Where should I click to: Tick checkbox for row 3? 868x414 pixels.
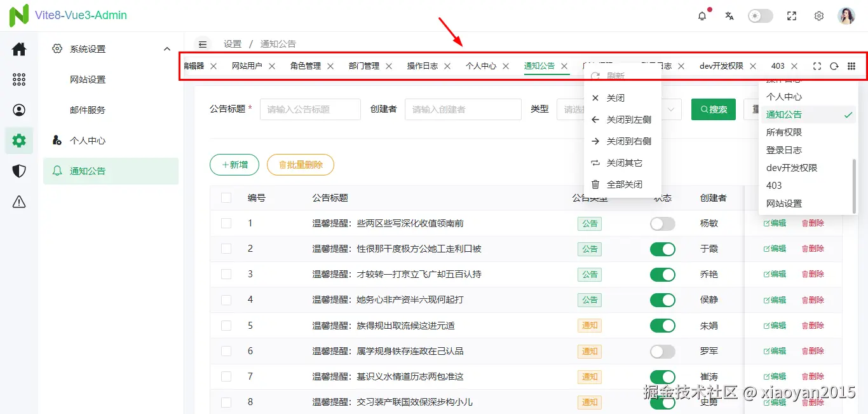pos(226,274)
